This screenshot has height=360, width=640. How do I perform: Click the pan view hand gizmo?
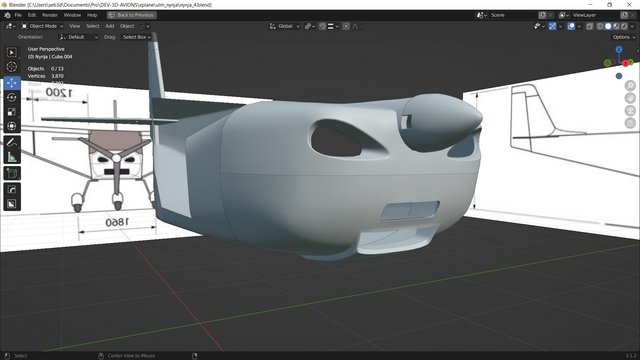tap(630, 98)
